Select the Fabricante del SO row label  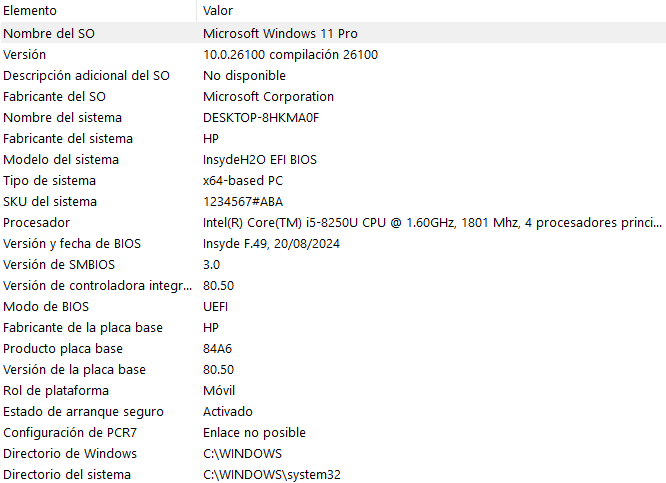click(x=54, y=97)
